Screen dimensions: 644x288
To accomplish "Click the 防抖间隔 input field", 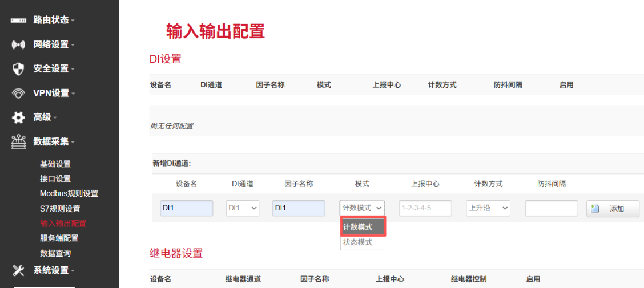I will click(552, 208).
